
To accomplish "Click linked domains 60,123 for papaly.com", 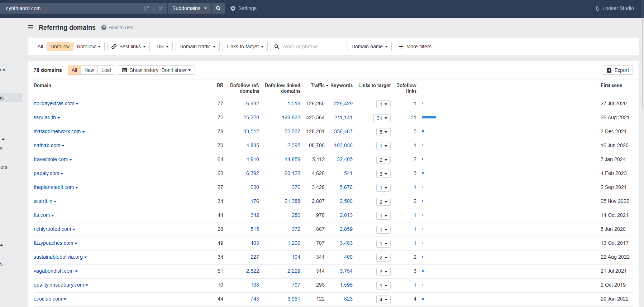I will point(292,173).
